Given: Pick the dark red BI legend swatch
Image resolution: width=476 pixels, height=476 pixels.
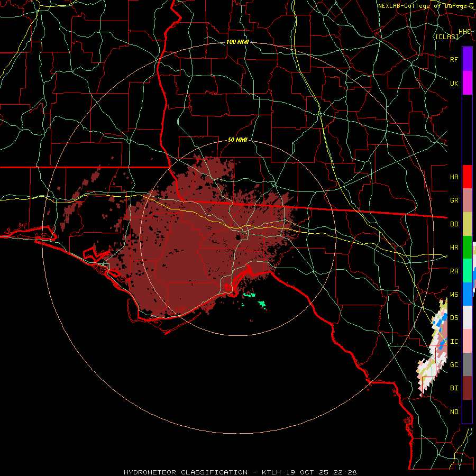Looking at the screenshot, I should tap(467, 388).
